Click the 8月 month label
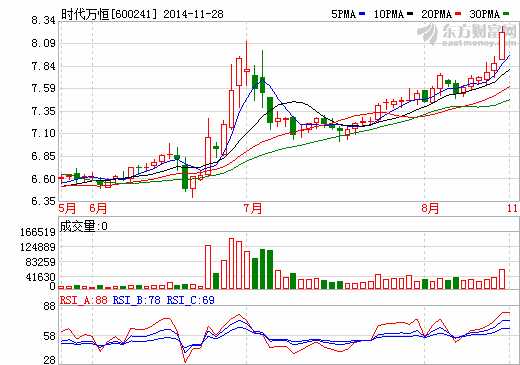The height and width of the screenshot is (365, 520). pyautogui.click(x=430, y=208)
